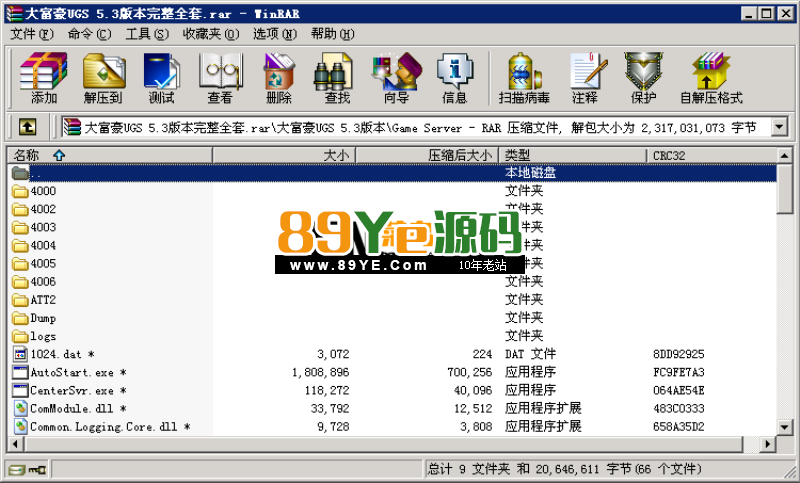Viewport: 800px width, 483px height.
Task: Click CRC32 value 483C0333
Action: tap(679, 409)
